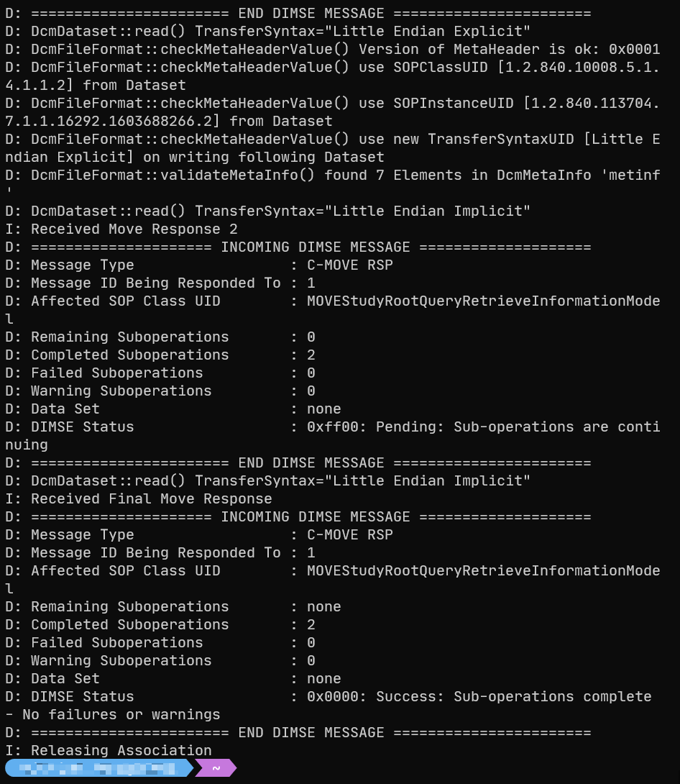
Task: Click the purple tilde directory prompt segment
Action: pos(216,768)
